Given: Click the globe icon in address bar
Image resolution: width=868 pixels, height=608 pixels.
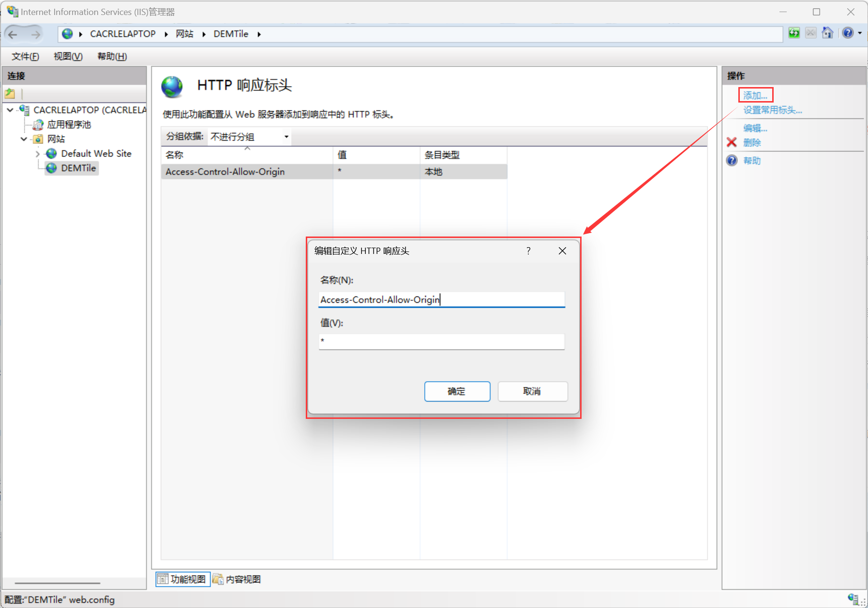Looking at the screenshot, I should coord(68,34).
